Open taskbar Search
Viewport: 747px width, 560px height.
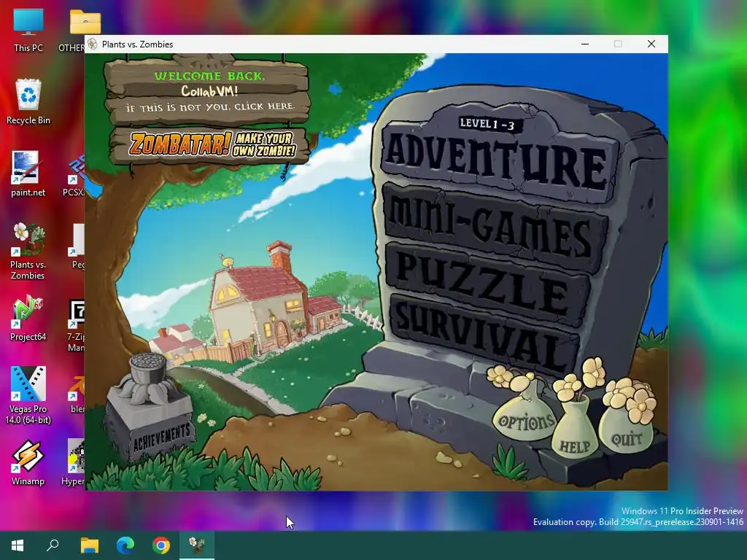53,545
